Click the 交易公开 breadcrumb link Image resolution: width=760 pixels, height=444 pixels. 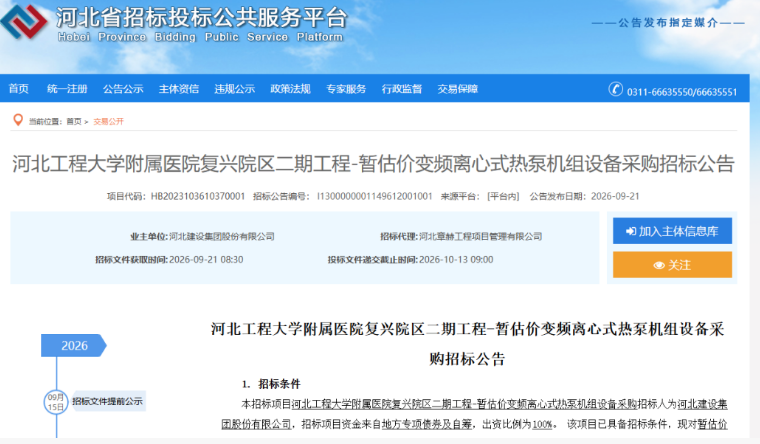109,122
